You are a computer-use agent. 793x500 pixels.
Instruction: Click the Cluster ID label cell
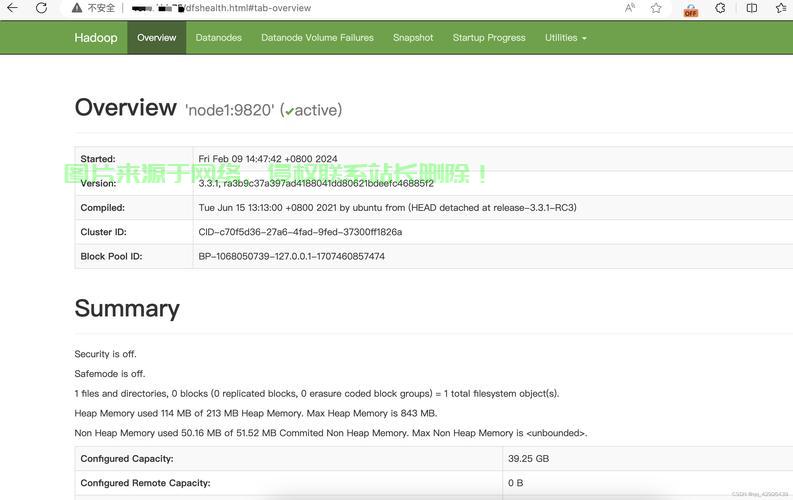pos(134,232)
